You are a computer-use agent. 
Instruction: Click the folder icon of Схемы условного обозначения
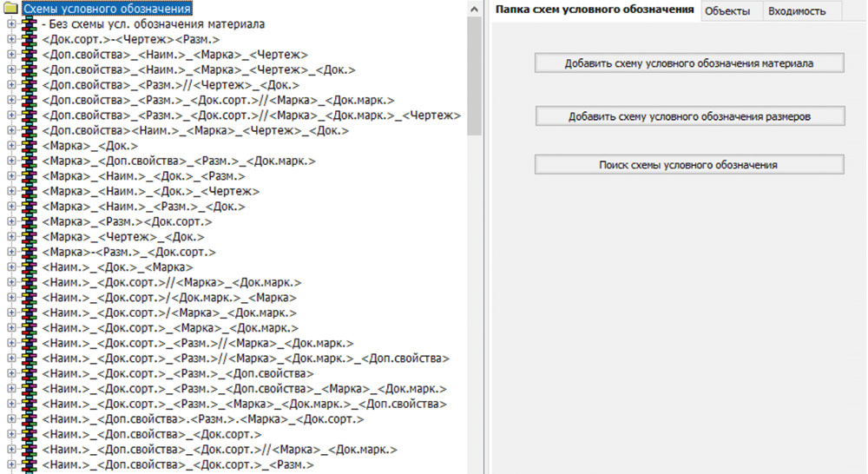click(11, 9)
